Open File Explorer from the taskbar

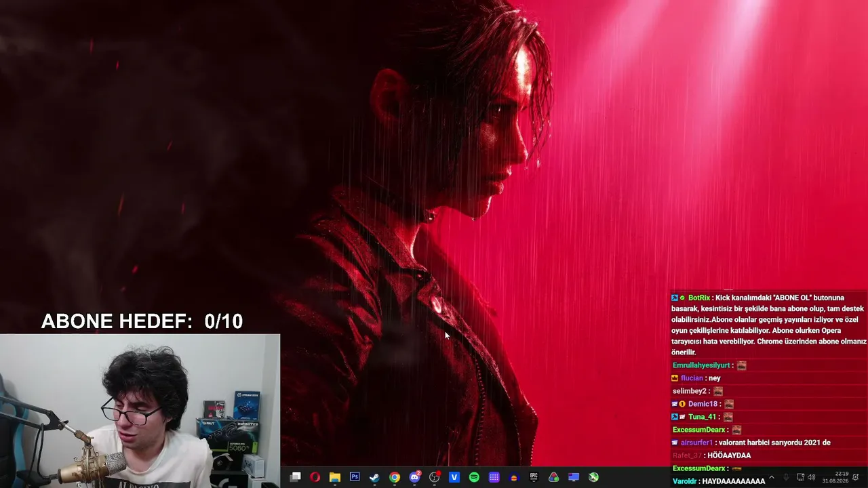coord(334,477)
